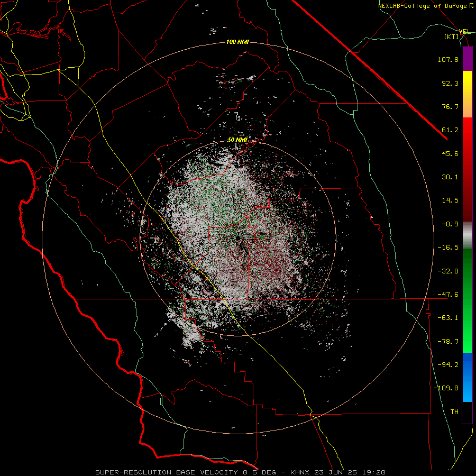Image resolution: width=476 pixels, height=476 pixels.
Task: Click the -63.1 velocity legend value
Action: [448, 318]
